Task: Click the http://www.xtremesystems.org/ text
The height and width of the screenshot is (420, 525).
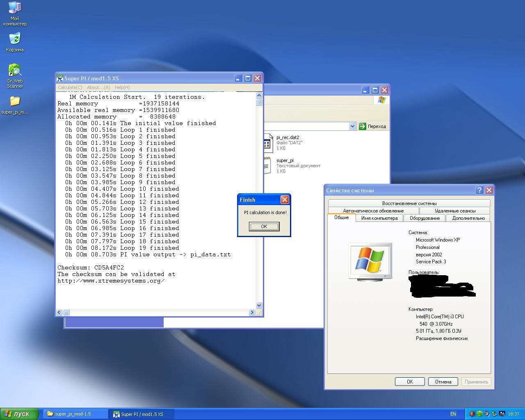Action: (x=111, y=281)
